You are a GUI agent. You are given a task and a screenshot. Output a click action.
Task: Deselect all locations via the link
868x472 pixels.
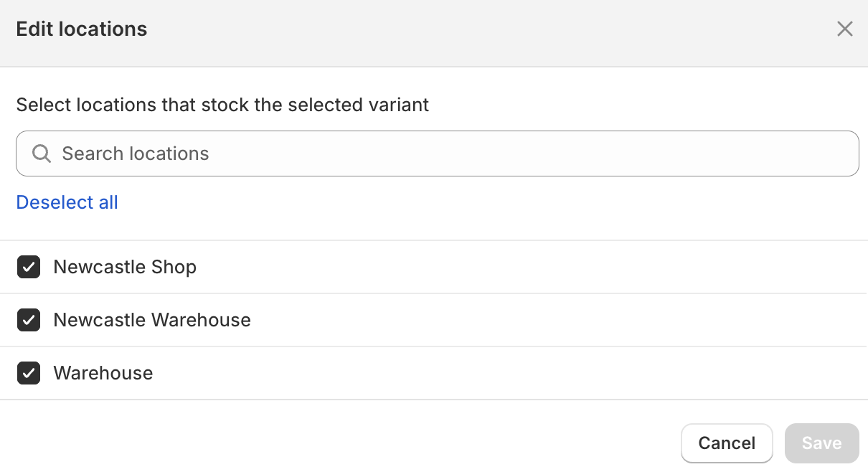point(67,202)
